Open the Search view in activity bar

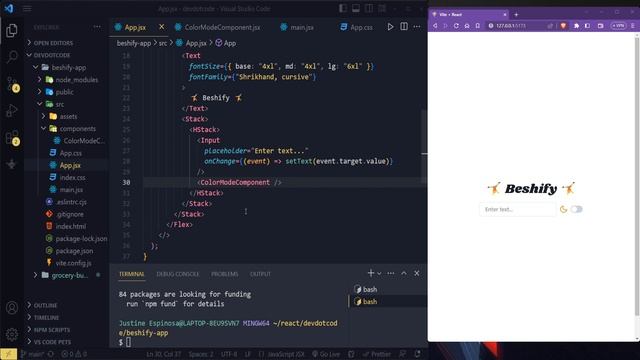[12, 57]
